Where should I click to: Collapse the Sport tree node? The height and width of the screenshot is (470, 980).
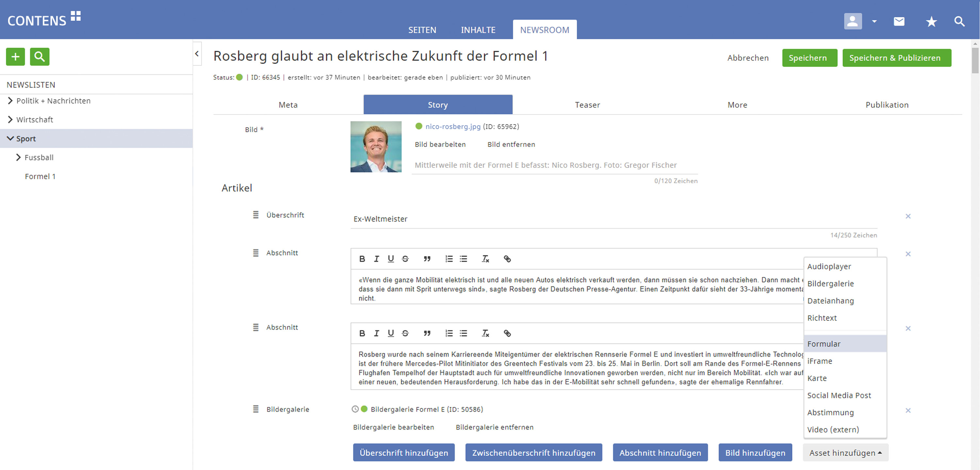[x=10, y=138]
